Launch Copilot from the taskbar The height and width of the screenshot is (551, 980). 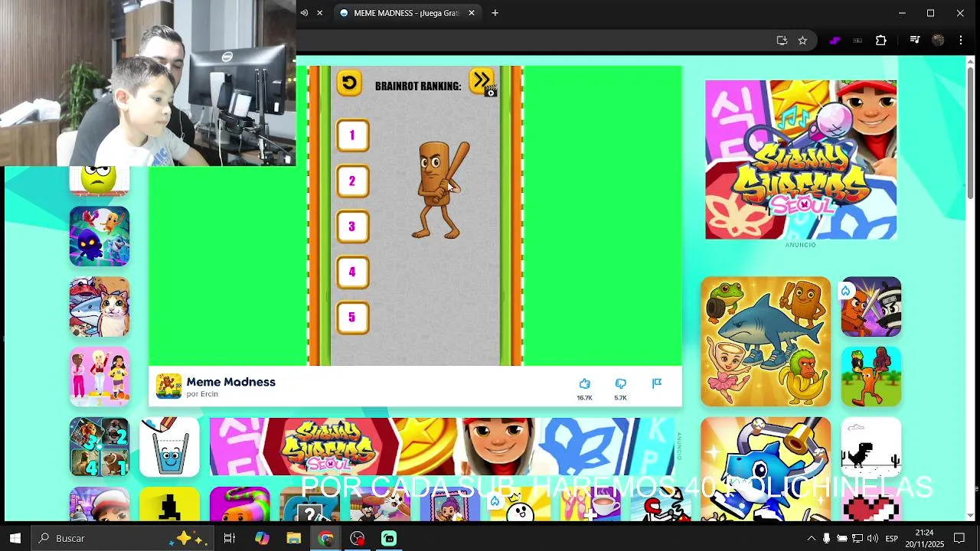262,538
